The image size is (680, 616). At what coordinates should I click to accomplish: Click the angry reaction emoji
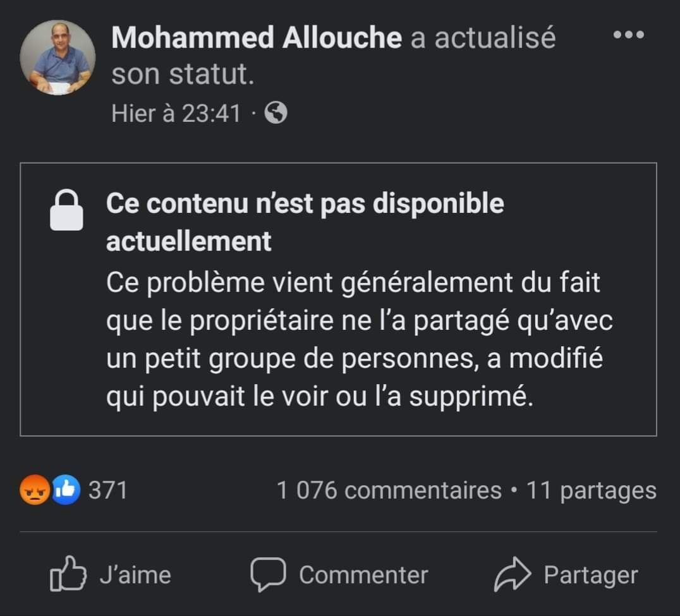click(x=35, y=491)
